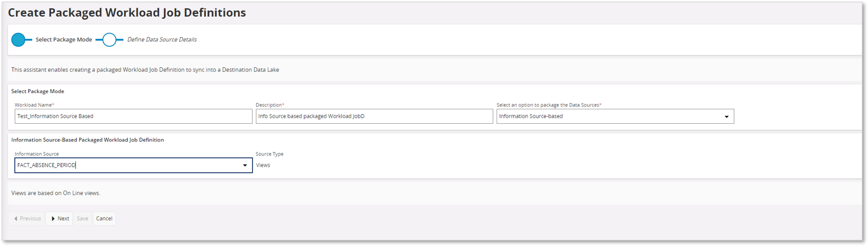This screenshot has width=868, height=246.
Task: Cancel the job definition assistant
Action: click(104, 219)
